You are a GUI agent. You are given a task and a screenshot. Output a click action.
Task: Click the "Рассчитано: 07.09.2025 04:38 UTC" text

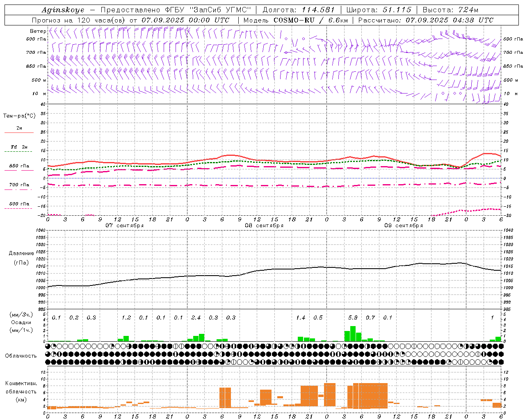click(426, 20)
